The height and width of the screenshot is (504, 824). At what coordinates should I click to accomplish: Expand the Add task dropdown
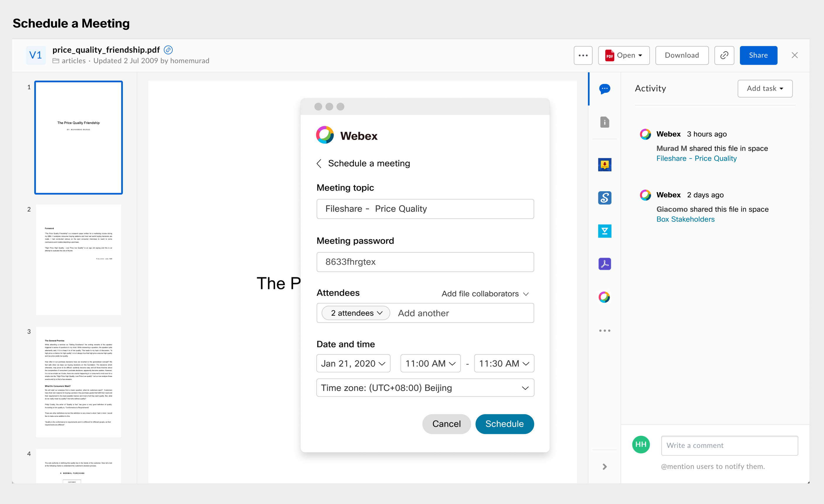[x=765, y=88]
